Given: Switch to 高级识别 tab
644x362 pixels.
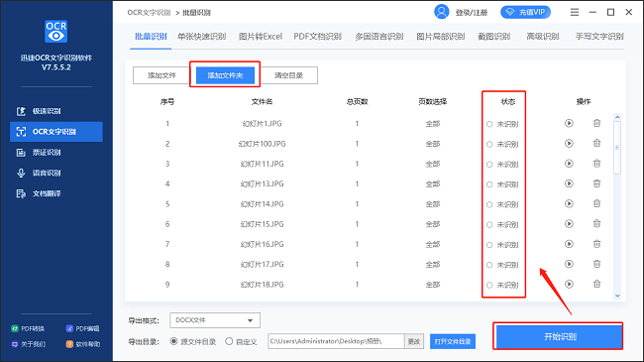Looking at the screenshot, I should [543, 37].
